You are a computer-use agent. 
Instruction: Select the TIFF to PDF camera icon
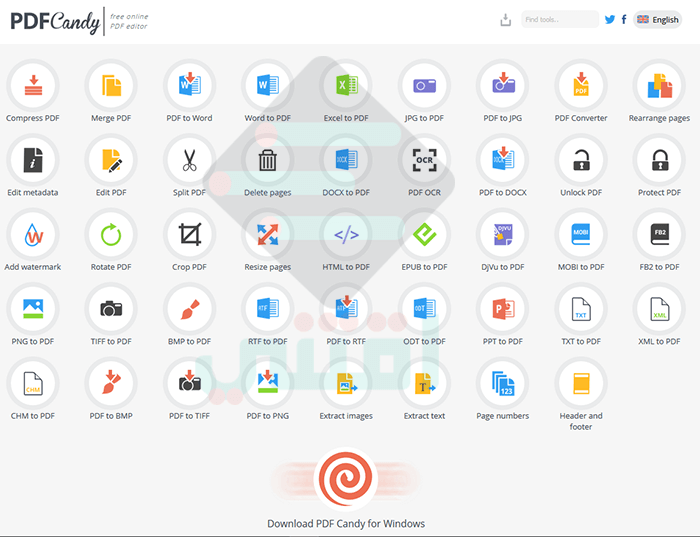[111, 308]
